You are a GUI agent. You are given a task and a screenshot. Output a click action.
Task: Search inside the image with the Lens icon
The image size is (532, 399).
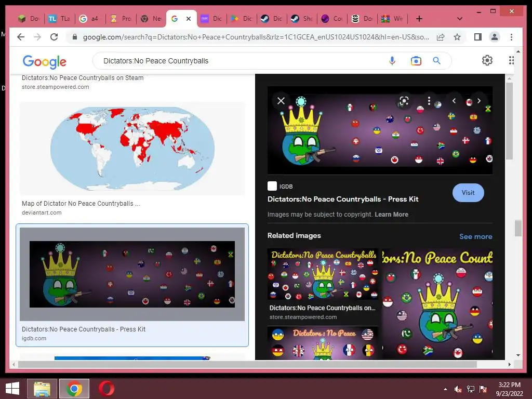[x=404, y=101]
